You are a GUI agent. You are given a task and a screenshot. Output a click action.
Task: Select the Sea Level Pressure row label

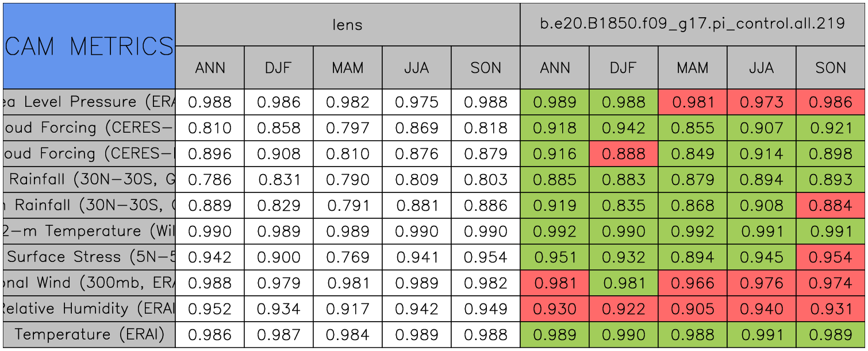click(89, 102)
